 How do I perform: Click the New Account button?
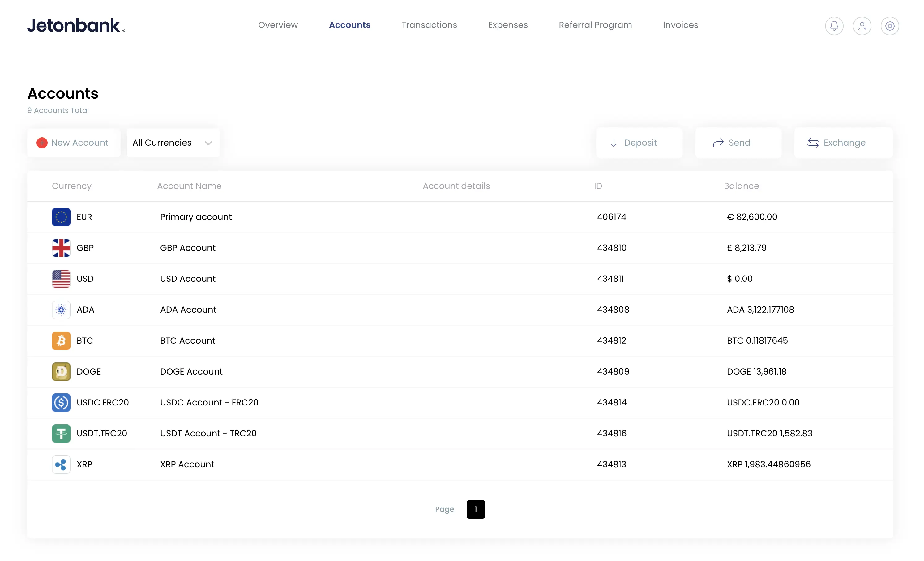click(x=74, y=143)
